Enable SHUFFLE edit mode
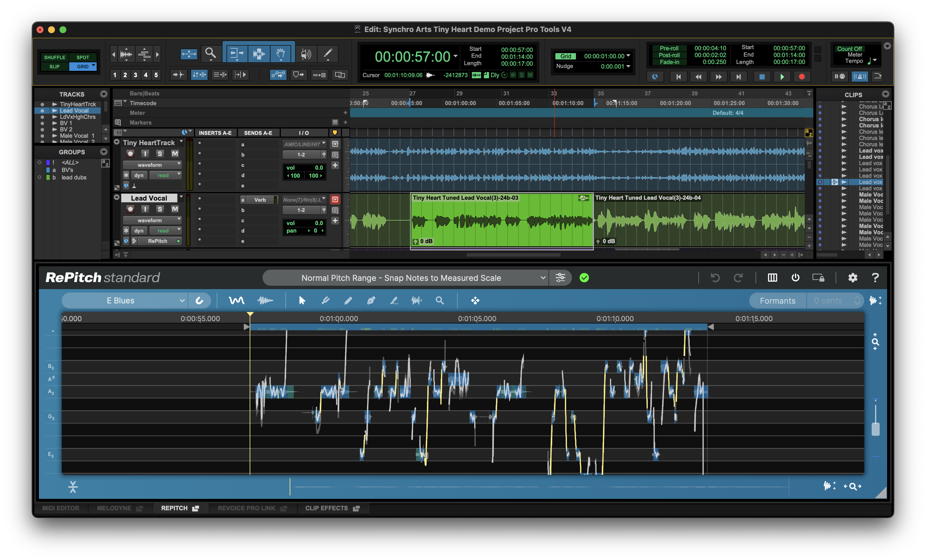Image resolution: width=926 pixels, height=560 pixels. click(x=55, y=57)
